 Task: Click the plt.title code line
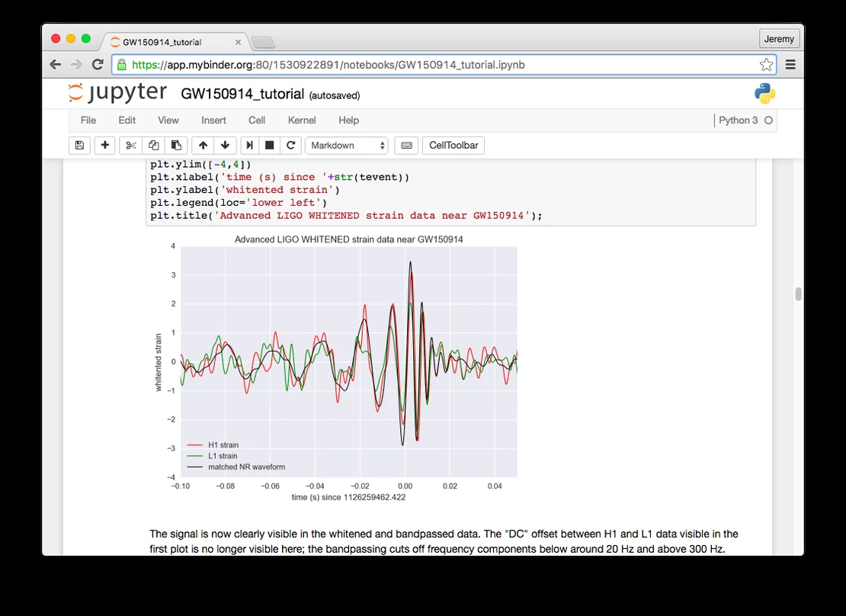point(346,216)
